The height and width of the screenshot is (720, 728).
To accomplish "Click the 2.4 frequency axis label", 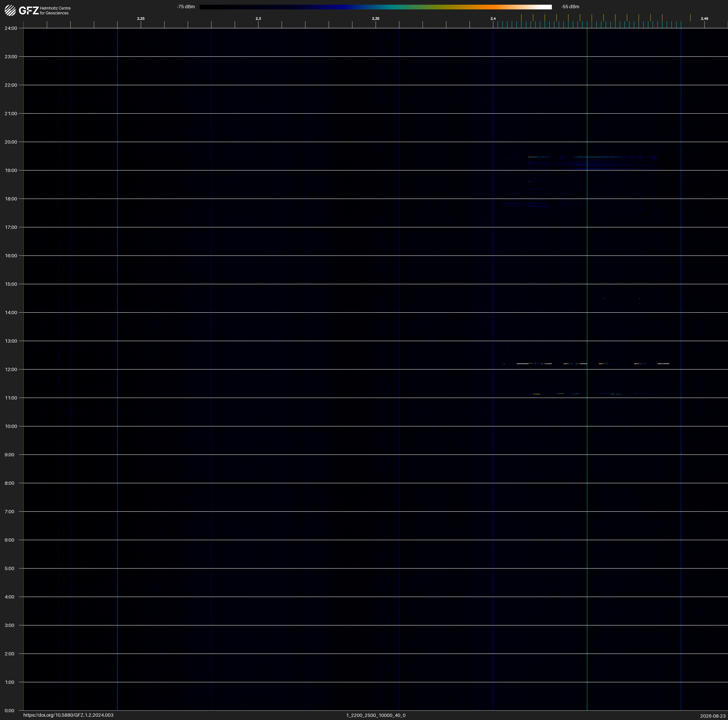I will pyautogui.click(x=493, y=19).
